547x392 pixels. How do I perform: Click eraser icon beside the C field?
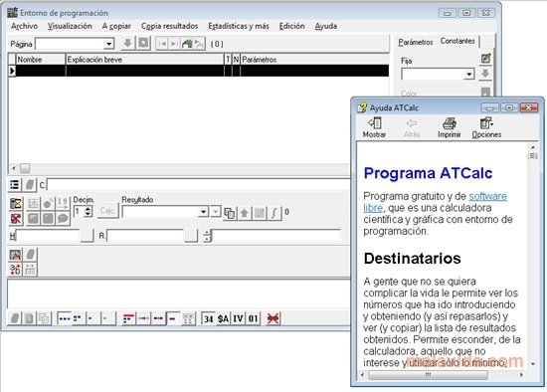[x=30, y=185]
